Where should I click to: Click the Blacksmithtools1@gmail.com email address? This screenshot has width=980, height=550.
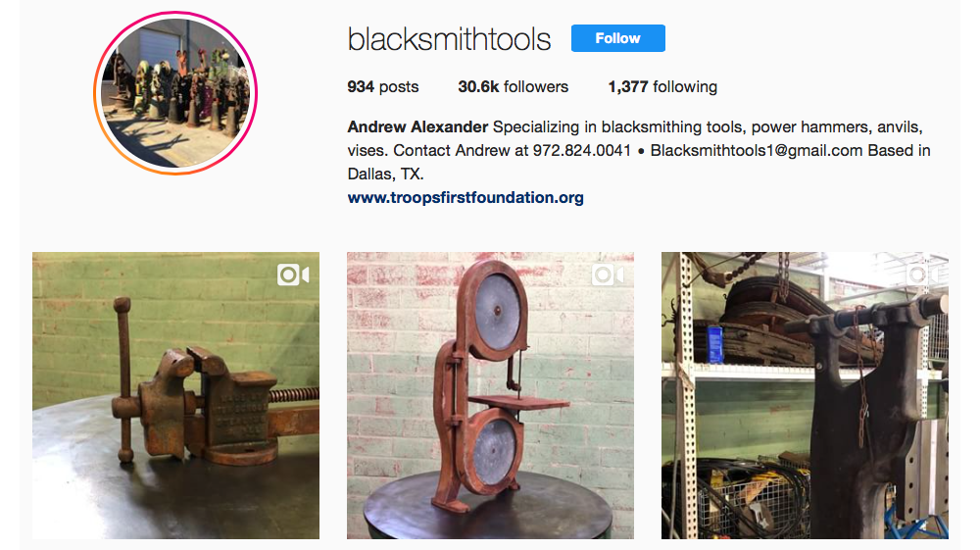[x=757, y=151]
